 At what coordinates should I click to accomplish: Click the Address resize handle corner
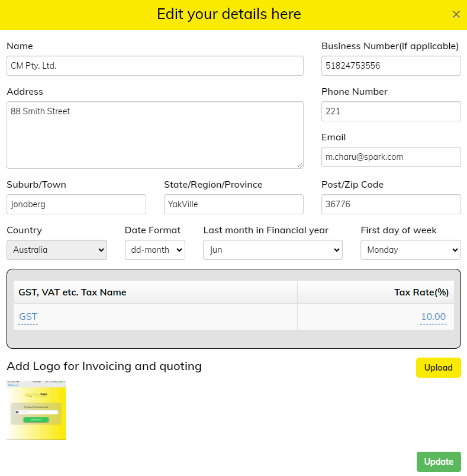click(x=300, y=165)
